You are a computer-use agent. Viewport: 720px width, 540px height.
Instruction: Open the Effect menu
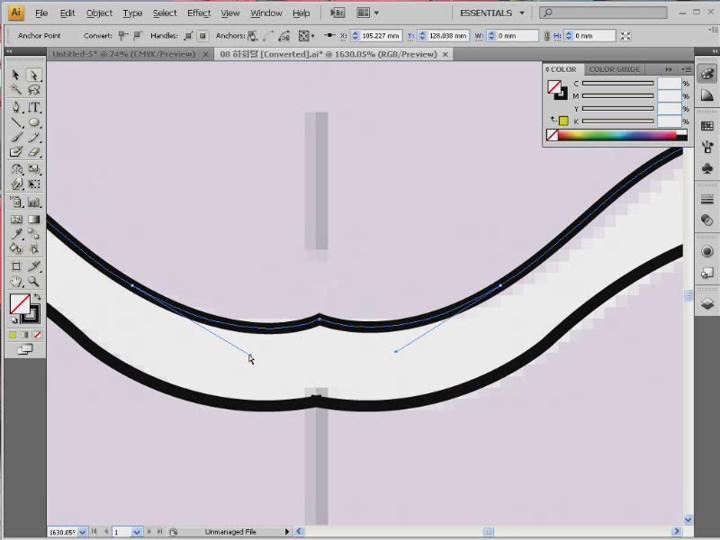click(x=198, y=13)
